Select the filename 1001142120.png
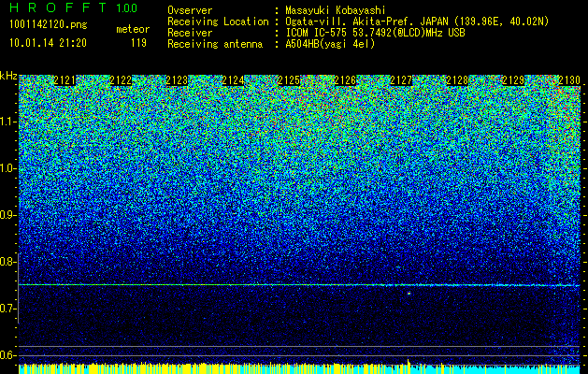Viewport: 588px width, 374px height. click(x=49, y=25)
